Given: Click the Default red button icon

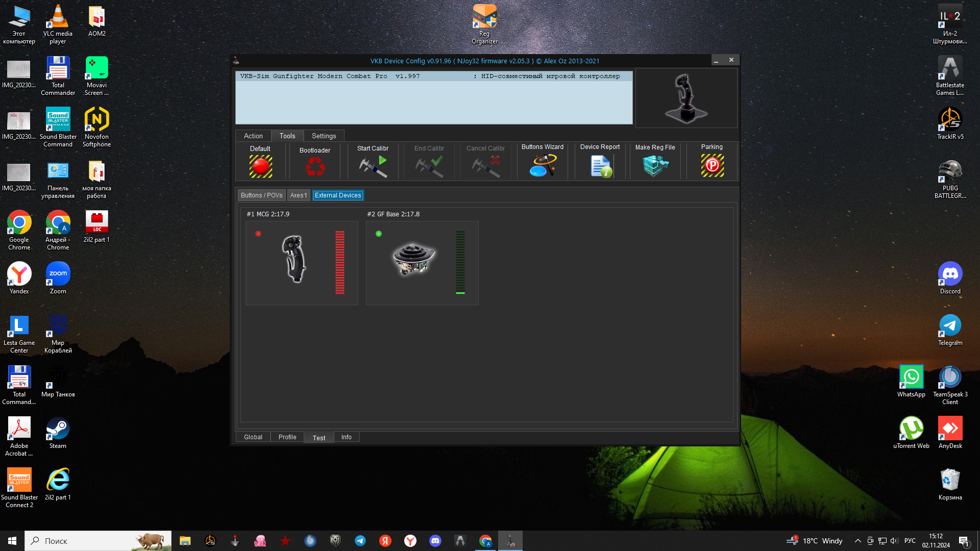Looking at the screenshot, I should tap(260, 166).
